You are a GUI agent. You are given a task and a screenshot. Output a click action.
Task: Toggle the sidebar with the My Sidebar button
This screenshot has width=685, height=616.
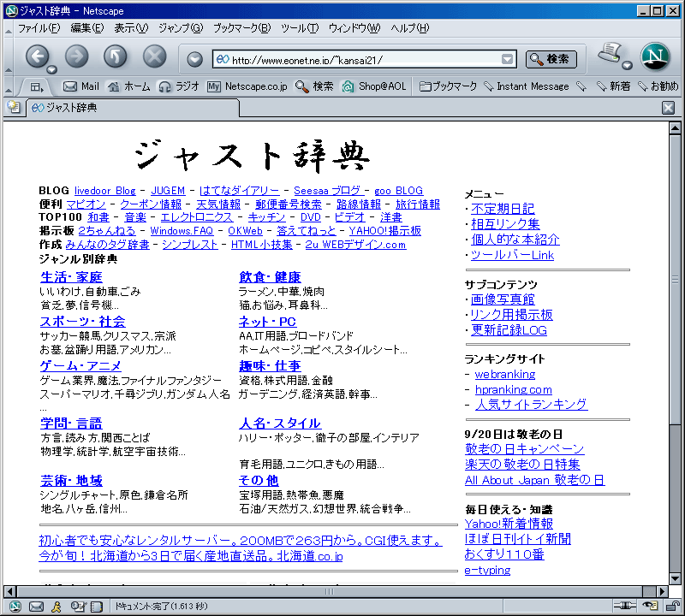click(37, 87)
